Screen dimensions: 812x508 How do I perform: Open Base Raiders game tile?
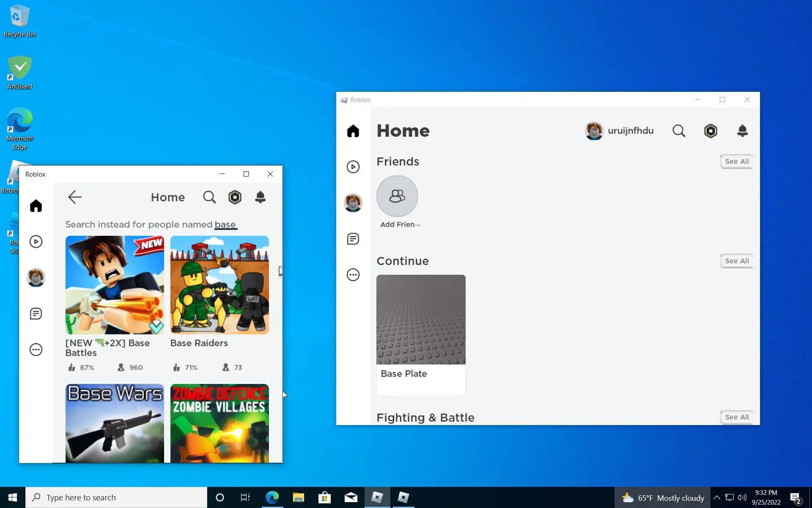(x=219, y=285)
